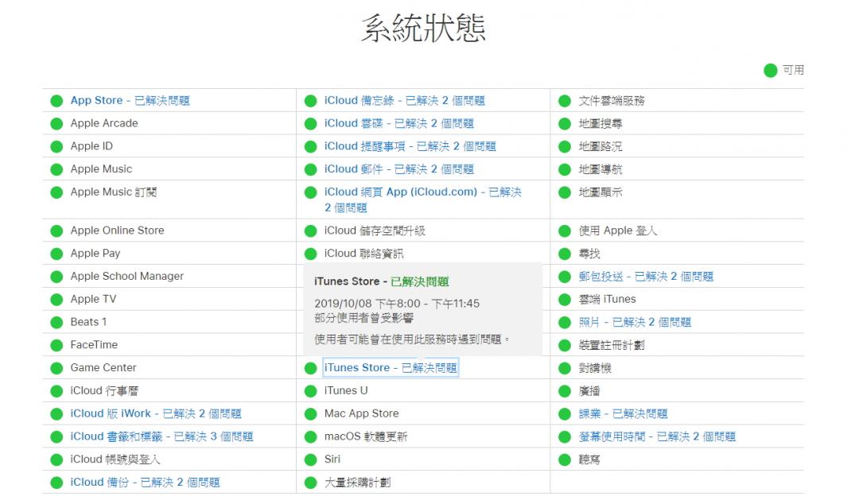The image size is (859, 504).
Task: Click iCloud 書籤和標籤 resolved 3 issues link
Action: [161, 436]
